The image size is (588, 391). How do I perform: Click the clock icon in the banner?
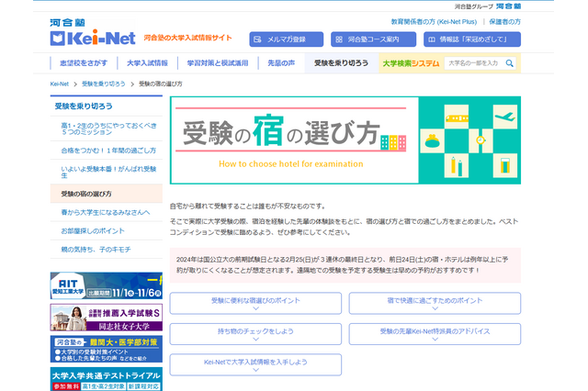pos(481,140)
